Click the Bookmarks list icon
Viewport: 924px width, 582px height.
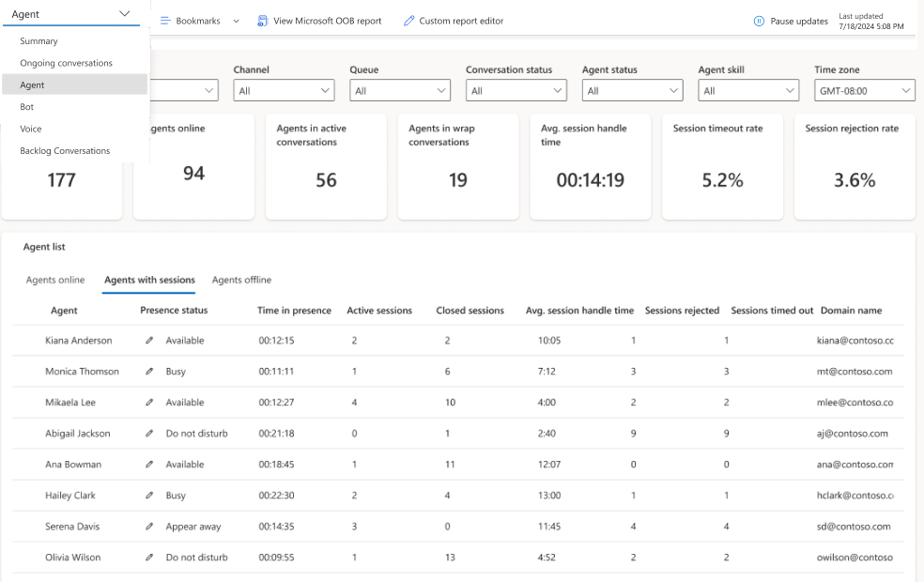point(165,21)
